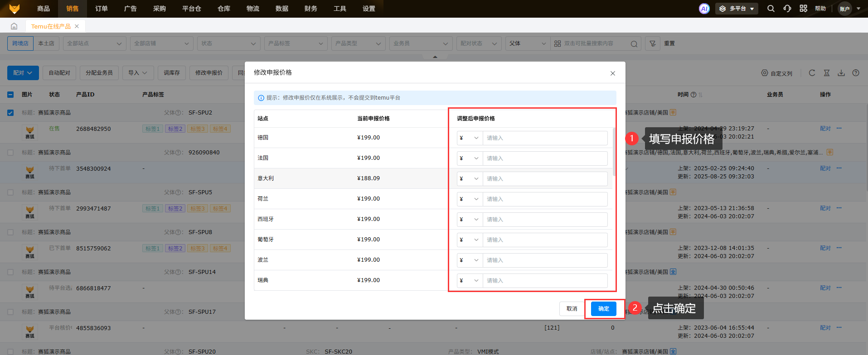
Task: Switch to the 本土店 tab
Action: tap(46, 43)
